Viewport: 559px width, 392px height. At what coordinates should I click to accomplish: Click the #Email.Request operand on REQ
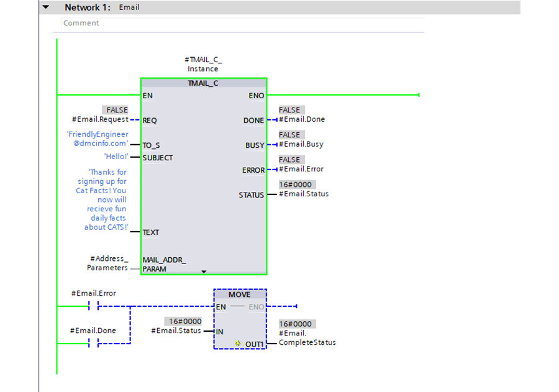pos(100,119)
